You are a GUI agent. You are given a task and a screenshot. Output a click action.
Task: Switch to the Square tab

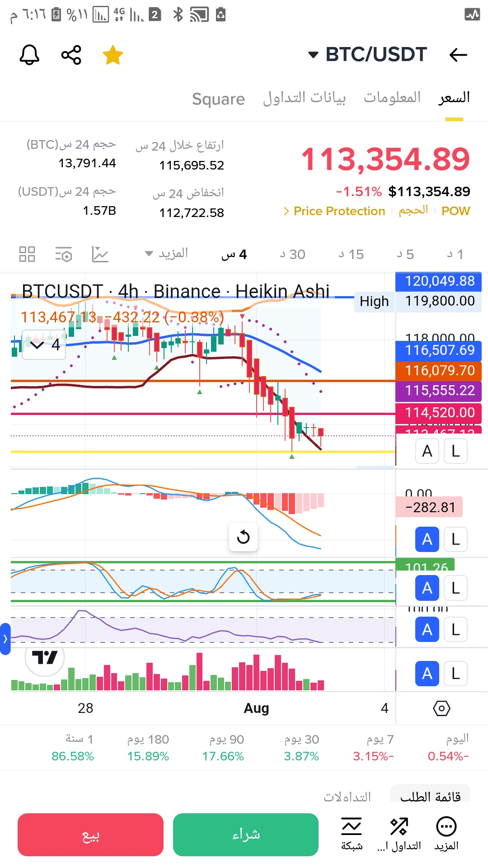[218, 99]
